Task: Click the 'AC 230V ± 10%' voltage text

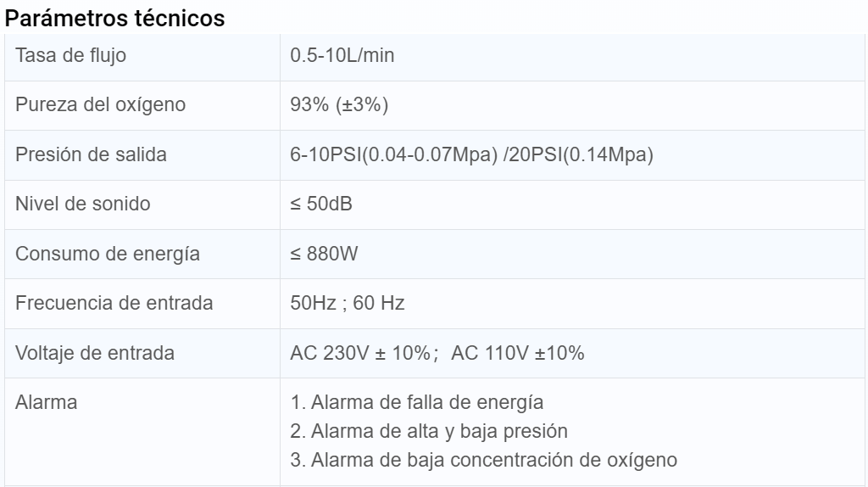Action: click(360, 353)
